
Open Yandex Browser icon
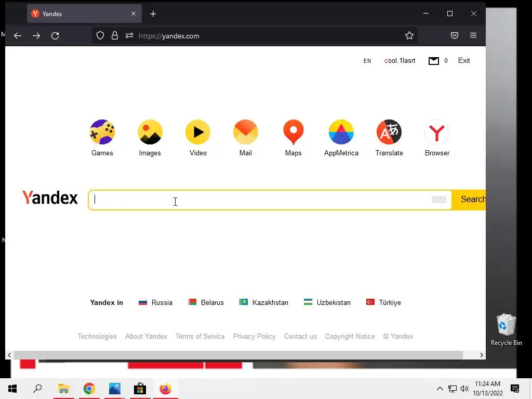click(x=437, y=132)
